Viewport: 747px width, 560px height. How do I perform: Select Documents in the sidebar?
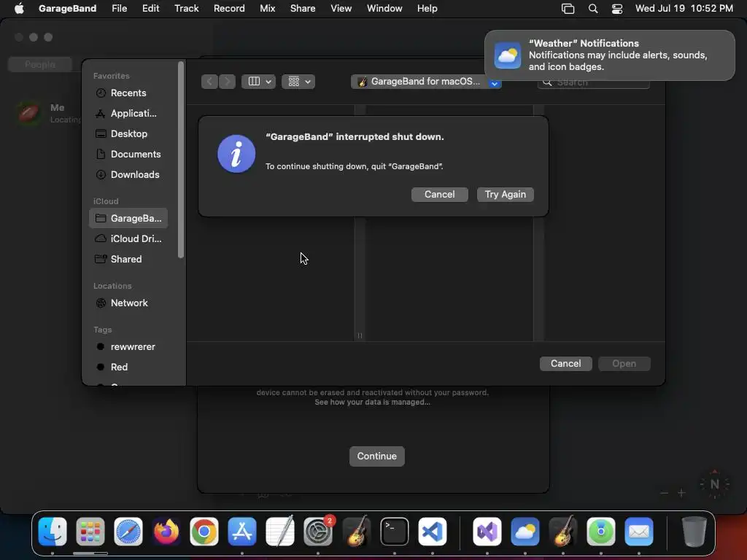(128, 155)
